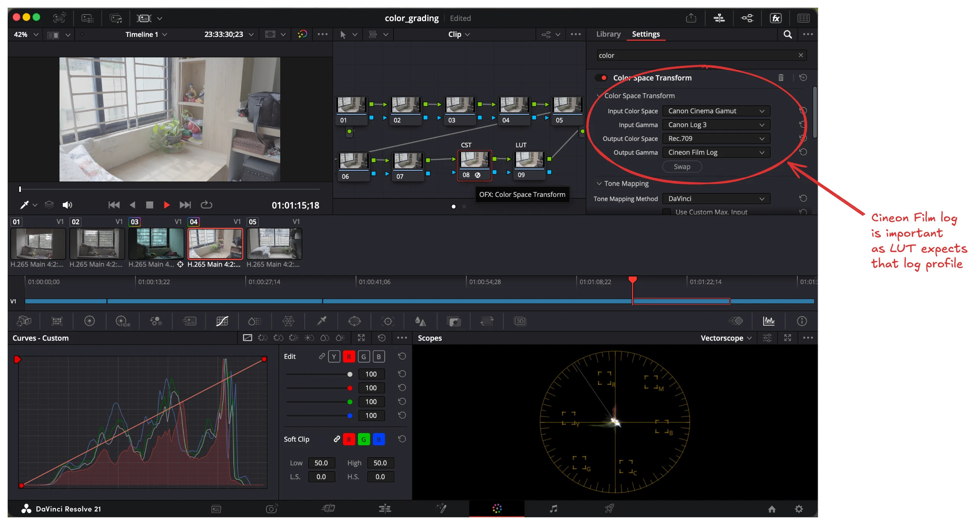Go to the Fusion page
This screenshot has width=980, height=525.
[441, 509]
